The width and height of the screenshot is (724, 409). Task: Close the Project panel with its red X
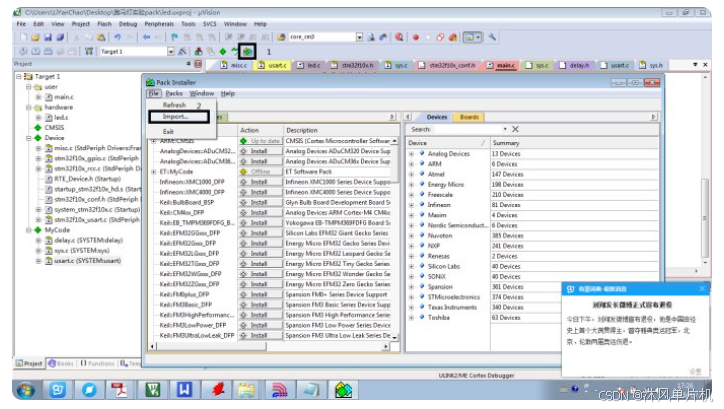click(198, 64)
